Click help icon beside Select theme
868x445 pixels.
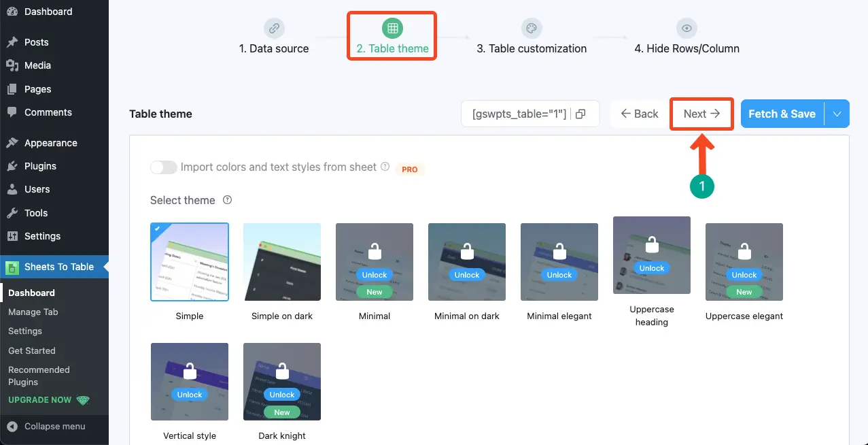click(x=228, y=200)
